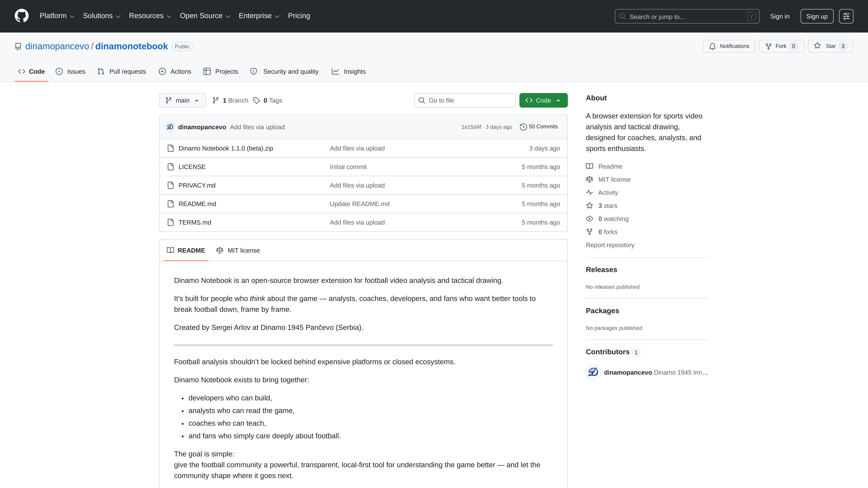Click the file icon for LICENSE
868x488 pixels.
pyautogui.click(x=171, y=167)
